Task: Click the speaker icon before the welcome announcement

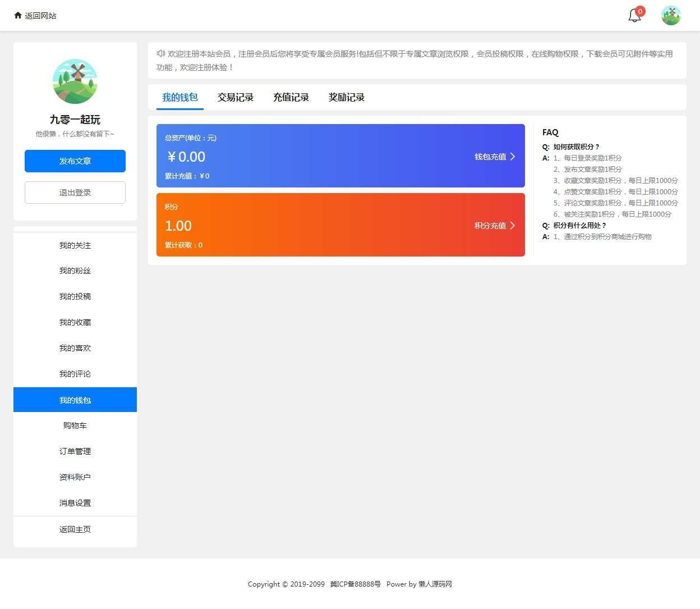Action: pyautogui.click(x=159, y=54)
